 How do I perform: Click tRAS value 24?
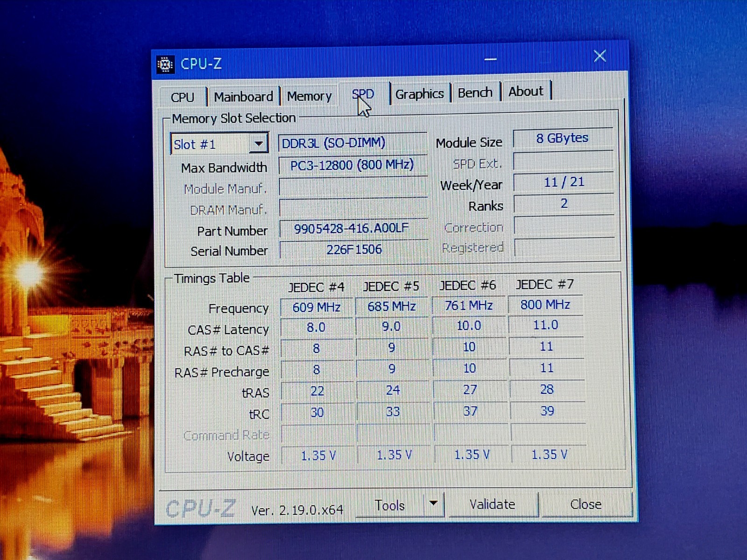coord(393,390)
